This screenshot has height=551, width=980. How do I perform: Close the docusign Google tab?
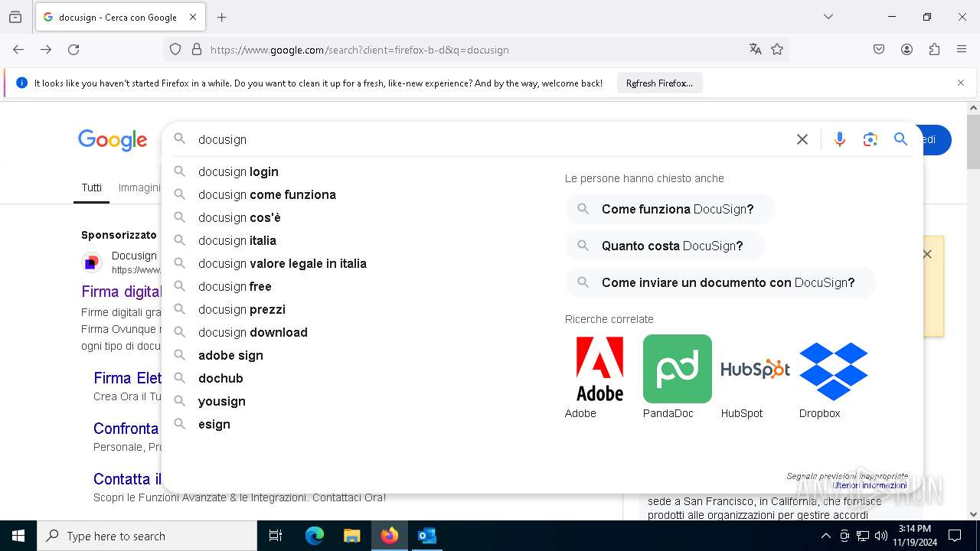click(193, 17)
